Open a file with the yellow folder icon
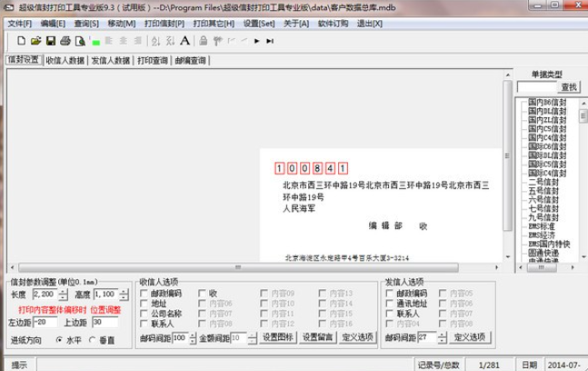The height and width of the screenshot is (371, 588). point(36,41)
